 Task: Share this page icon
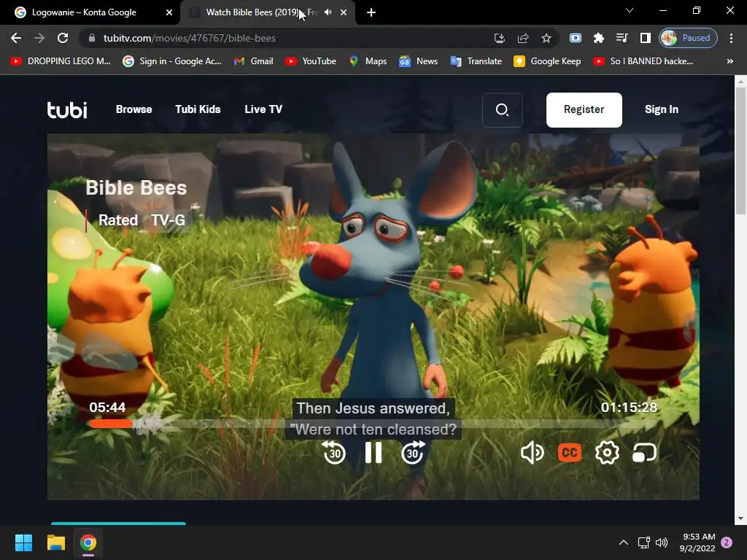(x=522, y=38)
